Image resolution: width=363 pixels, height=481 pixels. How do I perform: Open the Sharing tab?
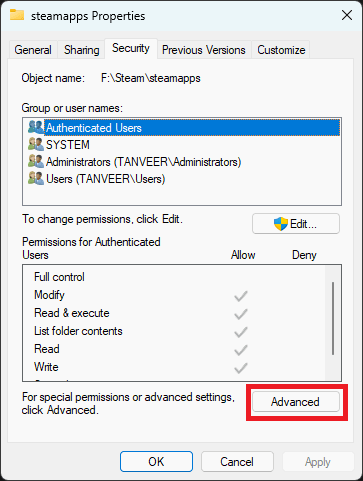[82, 50]
